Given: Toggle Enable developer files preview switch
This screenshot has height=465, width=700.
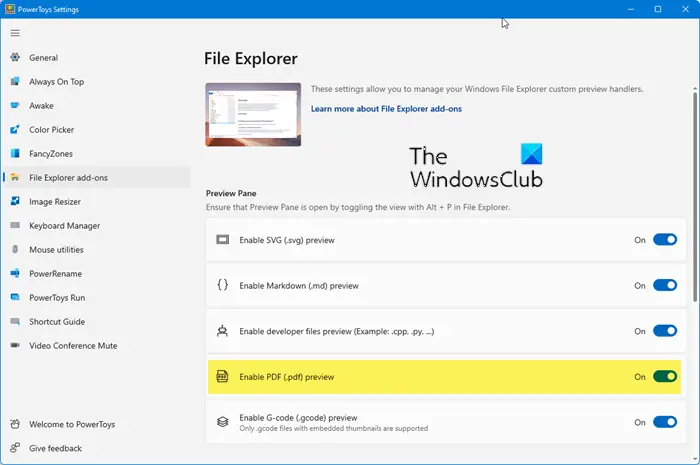Looking at the screenshot, I should tap(665, 331).
